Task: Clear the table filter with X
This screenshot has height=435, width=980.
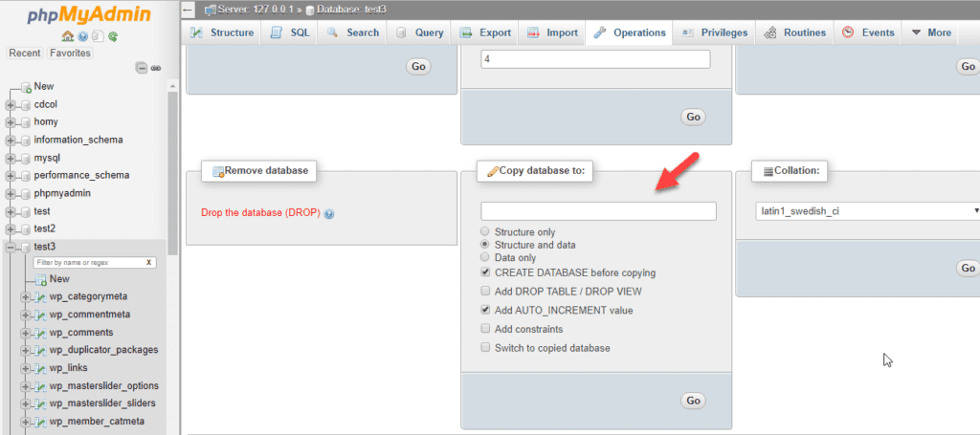Action: pyautogui.click(x=148, y=263)
